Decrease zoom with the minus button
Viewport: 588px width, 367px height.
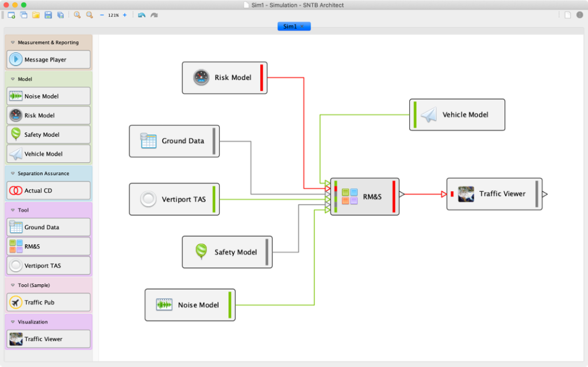tap(102, 15)
